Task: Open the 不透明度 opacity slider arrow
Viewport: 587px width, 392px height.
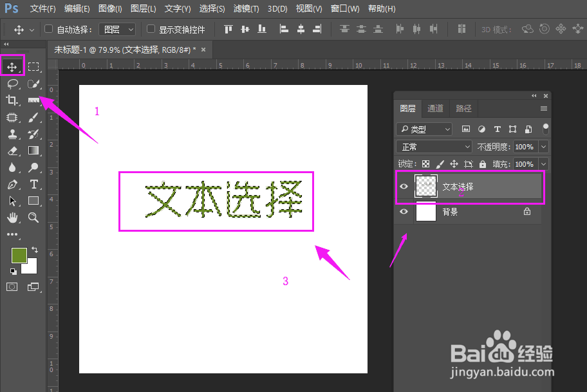Action: [x=544, y=147]
